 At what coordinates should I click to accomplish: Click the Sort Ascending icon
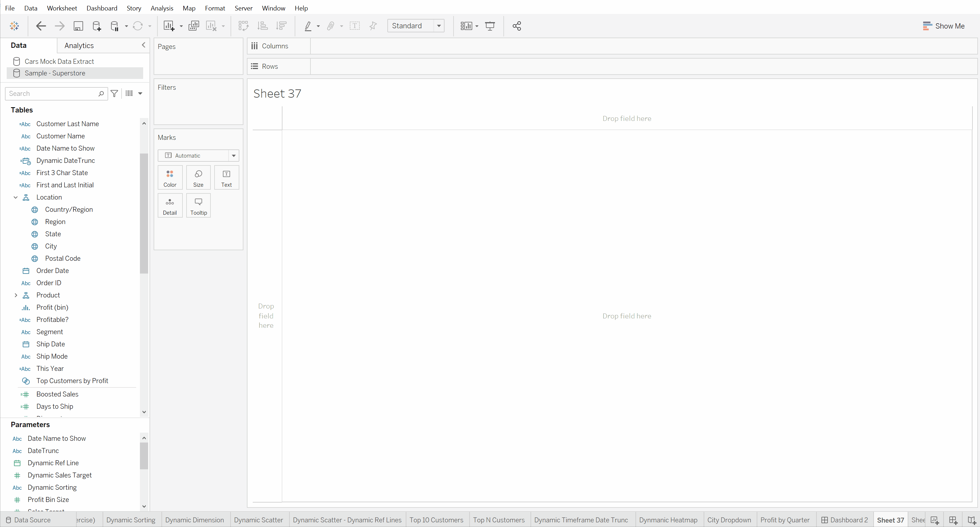point(263,26)
